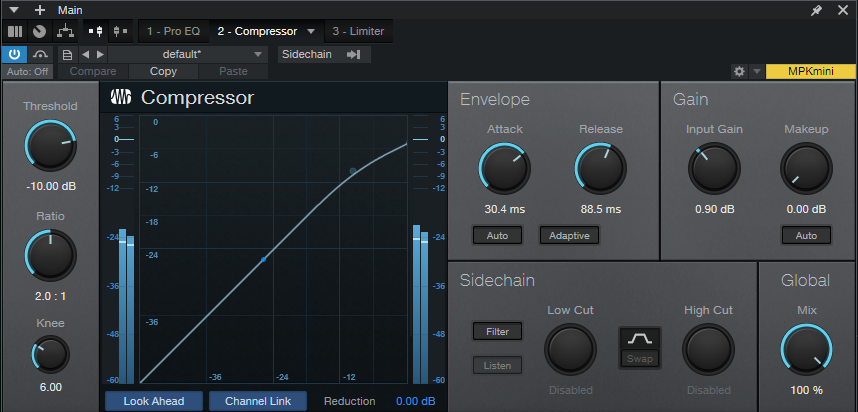Click Auto: Off automation button
The height and width of the screenshot is (412, 858).
27,71
